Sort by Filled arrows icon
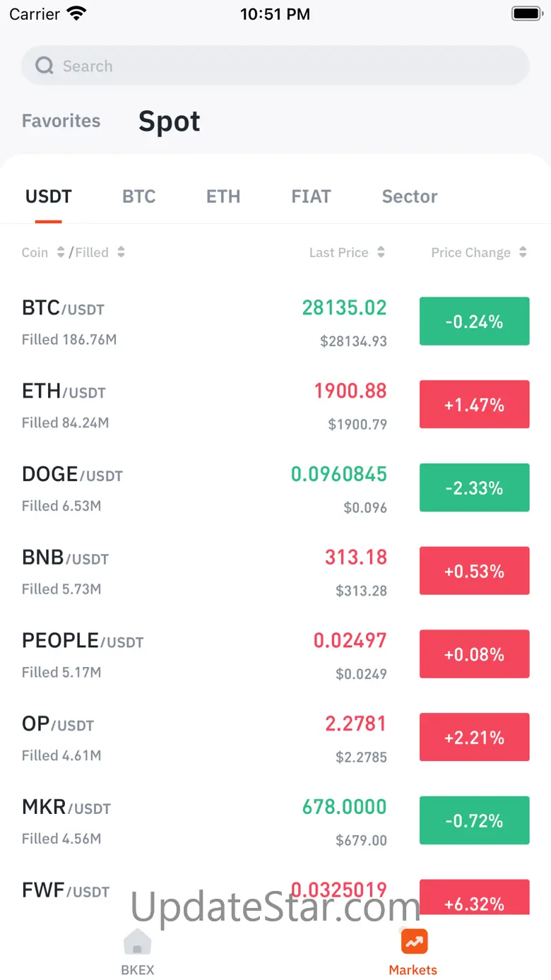 pyautogui.click(x=122, y=252)
